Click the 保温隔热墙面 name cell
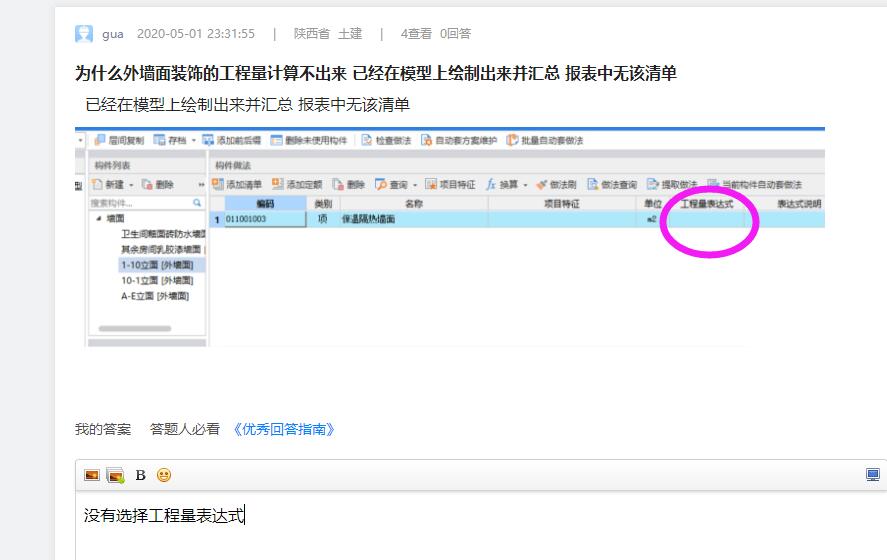 click(414, 219)
